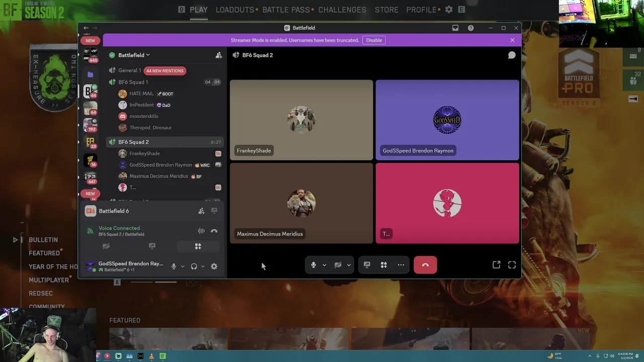Disable Streamer Mode button in purple banner
Screen dimensions: 644x362
374,40
